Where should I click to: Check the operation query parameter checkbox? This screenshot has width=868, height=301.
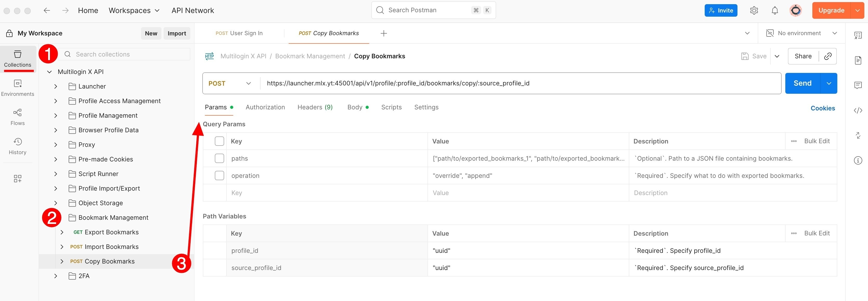219,175
